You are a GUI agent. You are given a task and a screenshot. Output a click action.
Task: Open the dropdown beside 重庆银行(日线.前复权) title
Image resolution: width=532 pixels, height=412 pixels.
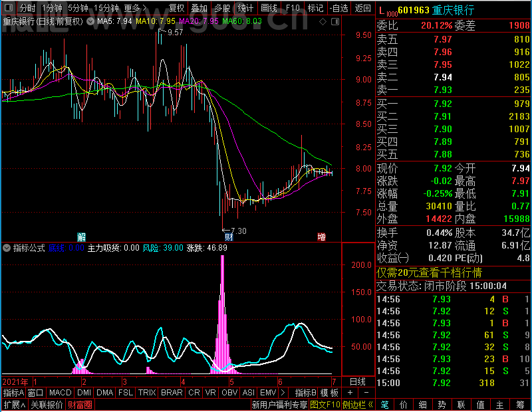[x=90, y=22]
